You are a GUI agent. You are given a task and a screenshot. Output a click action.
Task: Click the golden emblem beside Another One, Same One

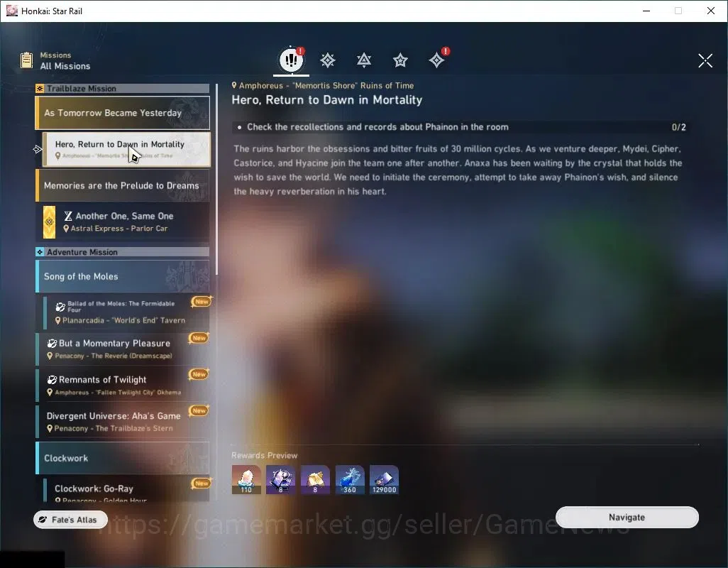click(x=49, y=222)
